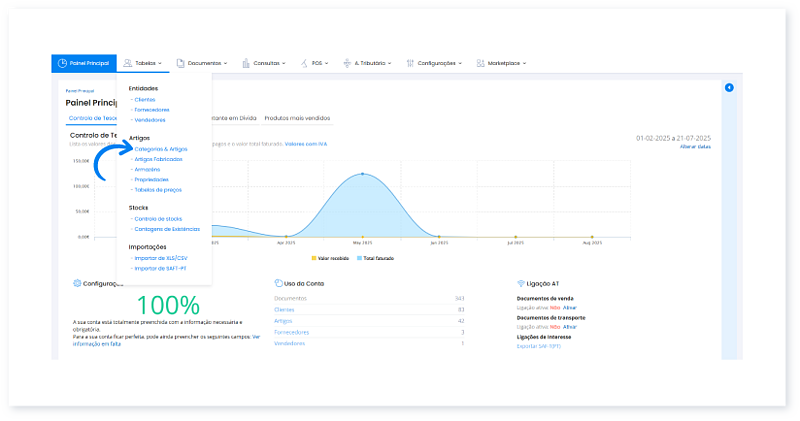This screenshot has height=421, width=800.
Task: Click the Documentos menu page icon
Action: click(x=180, y=63)
